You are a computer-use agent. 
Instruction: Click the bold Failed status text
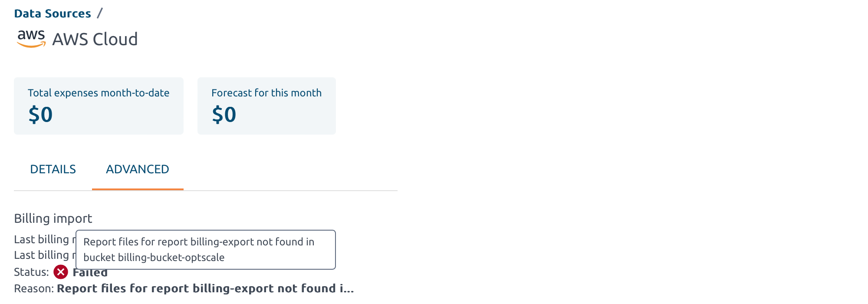pos(90,273)
